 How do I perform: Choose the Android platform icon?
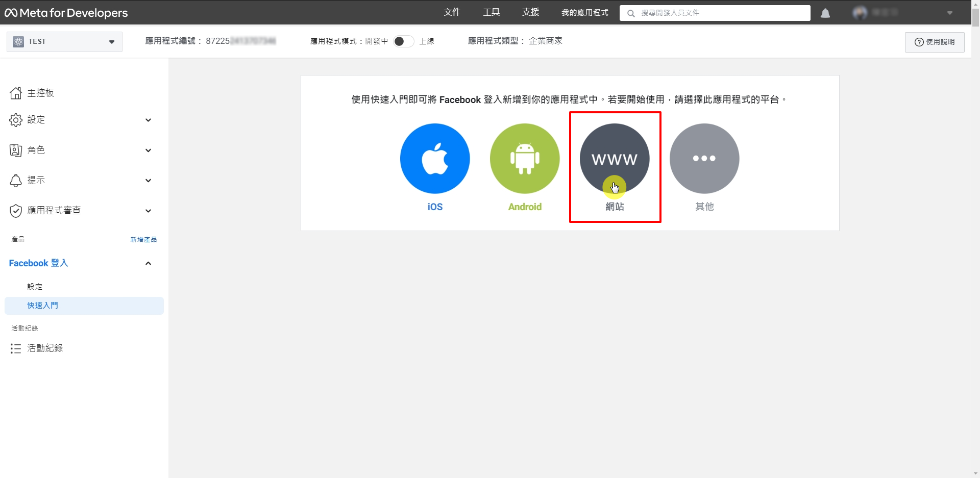pyautogui.click(x=525, y=159)
